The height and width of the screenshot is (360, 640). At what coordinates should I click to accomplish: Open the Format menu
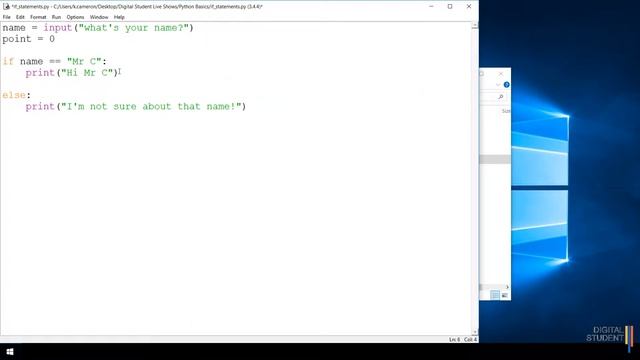pos(38,17)
